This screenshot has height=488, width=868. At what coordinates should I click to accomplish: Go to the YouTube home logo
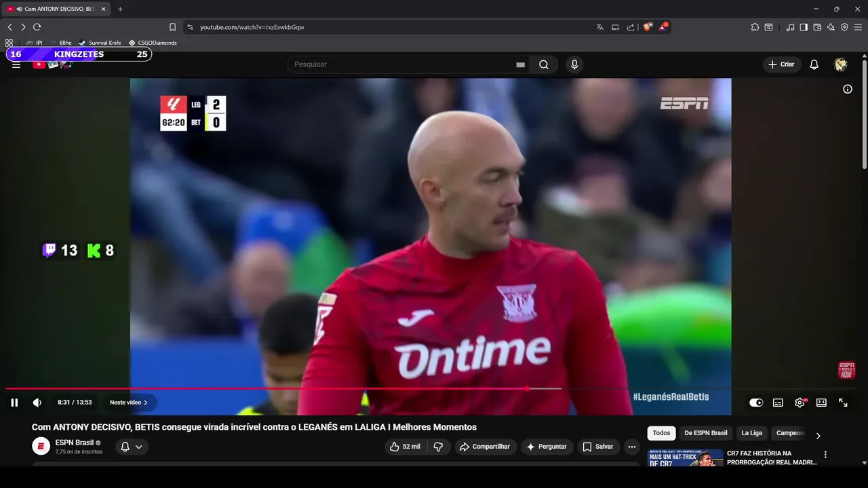52,64
